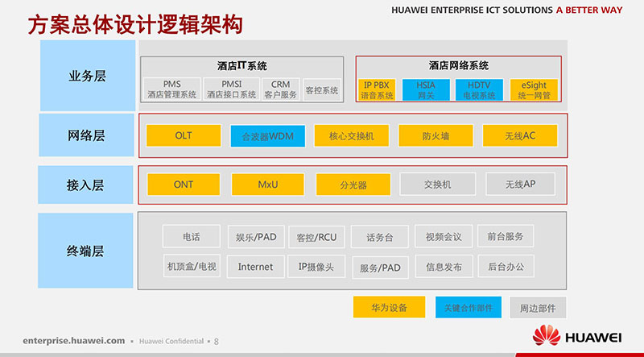Viewport: 644px width, 357px height.
Task: Select the 客控/RCU terminal box
Action: tap(316, 237)
